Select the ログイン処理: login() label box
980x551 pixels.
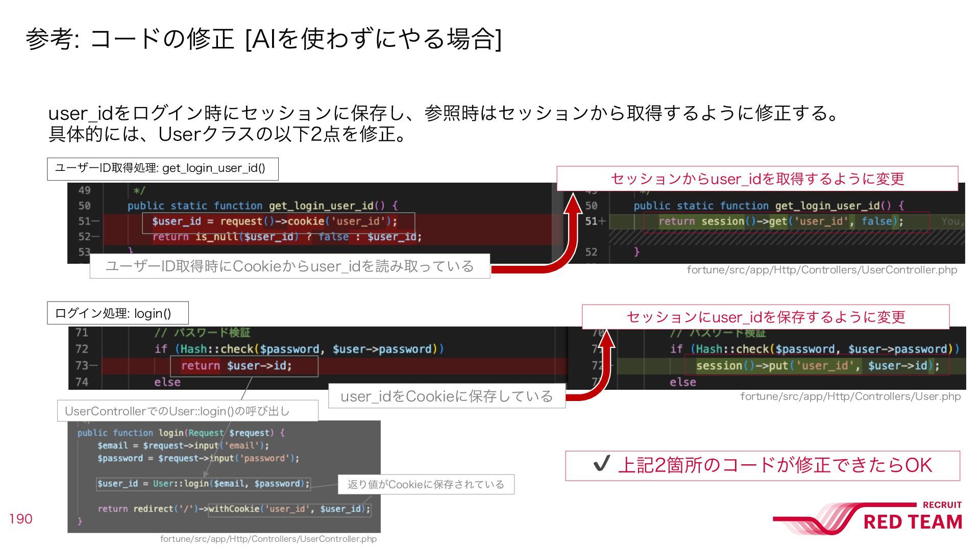(x=118, y=313)
